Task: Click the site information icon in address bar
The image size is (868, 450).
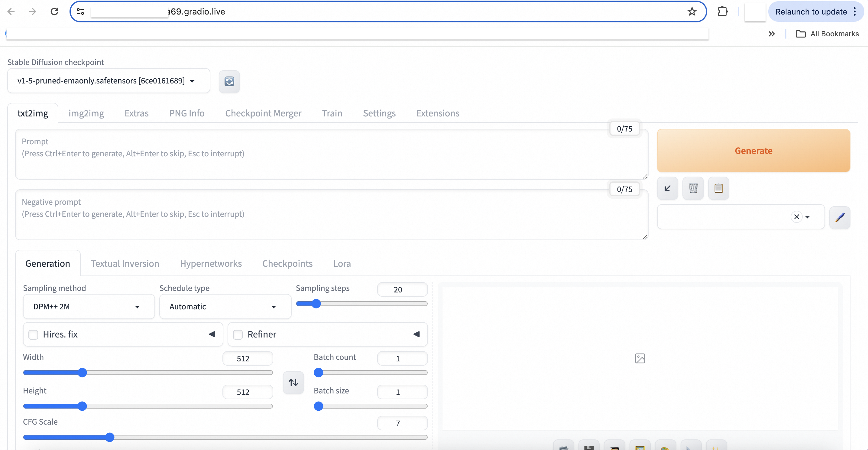Action: click(x=80, y=11)
